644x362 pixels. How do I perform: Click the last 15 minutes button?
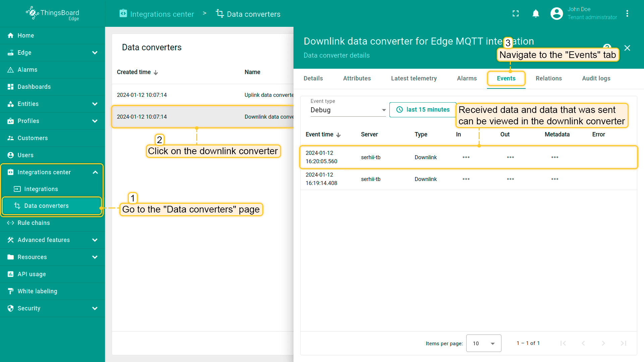tap(423, 110)
